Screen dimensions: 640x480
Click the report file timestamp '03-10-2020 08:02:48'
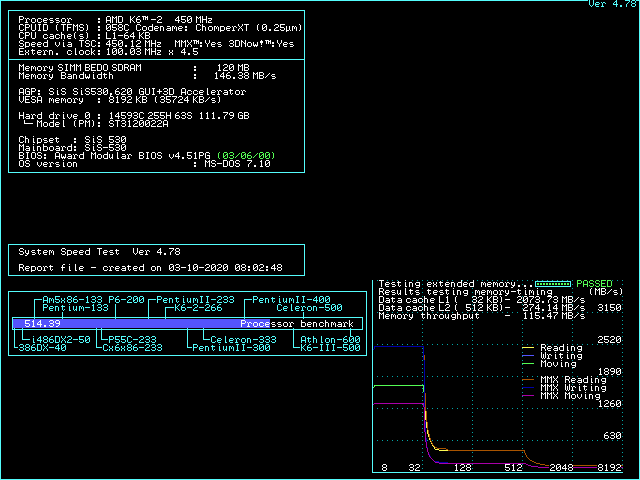pos(225,268)
